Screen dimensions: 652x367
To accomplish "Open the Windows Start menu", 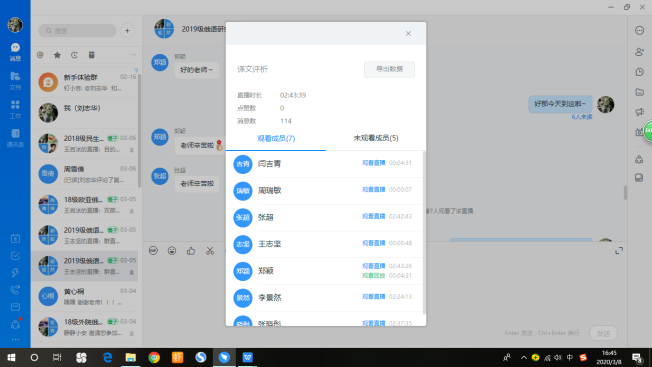I will coord(11,357).
